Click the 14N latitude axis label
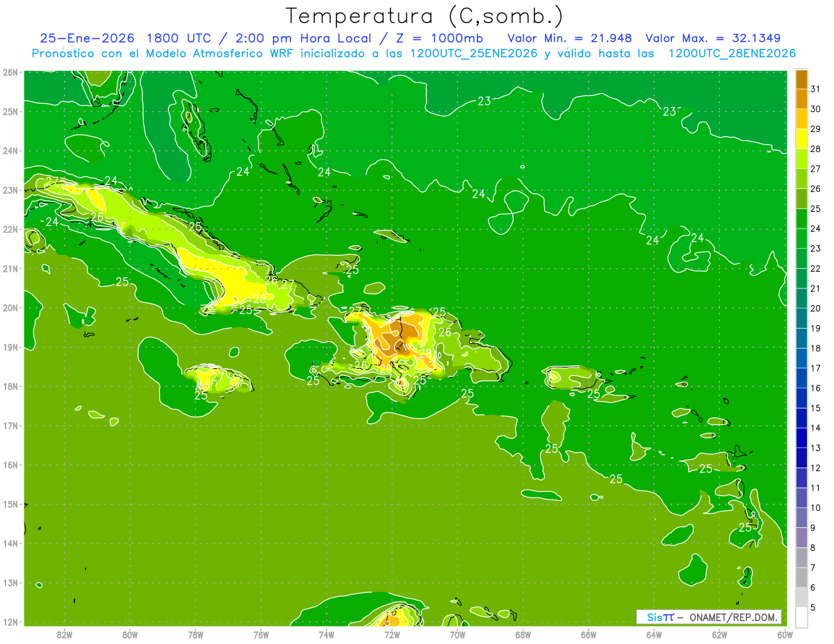 coord(10,543)
